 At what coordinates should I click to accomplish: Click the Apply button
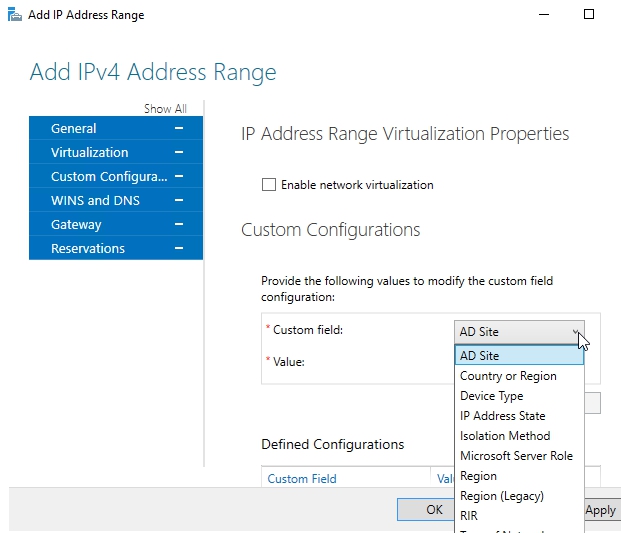(x=600, y=510)
